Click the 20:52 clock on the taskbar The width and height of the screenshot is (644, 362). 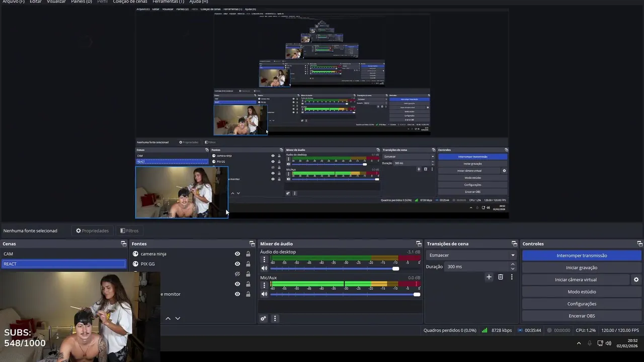pyautogui.click(x=632, y=340)
